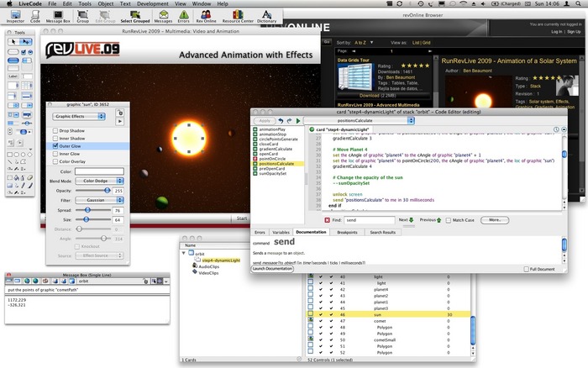Switch to the Breakpoints tab
The width and height of the screenshot is (588, 368).
click(x=346, y=231)
